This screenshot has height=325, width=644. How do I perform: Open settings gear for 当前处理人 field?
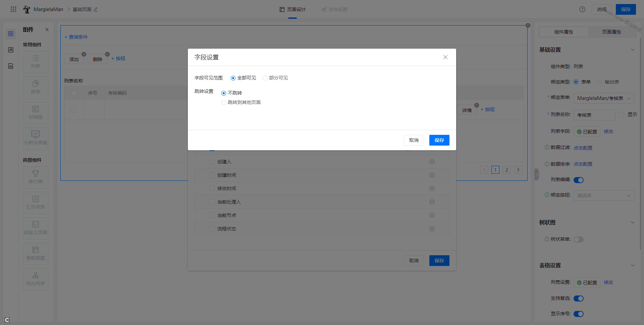[x=432, y=202]
